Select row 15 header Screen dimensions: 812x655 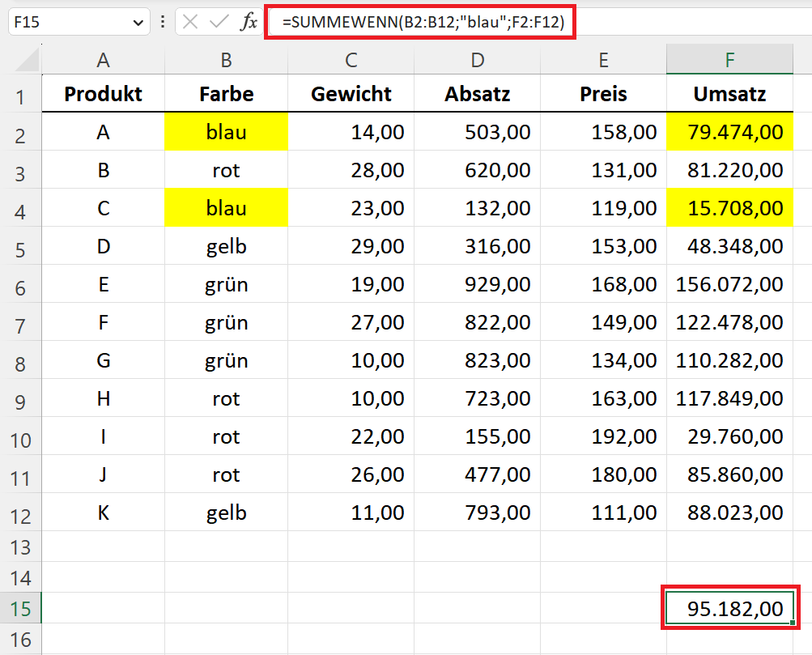(x=21, y=608)
